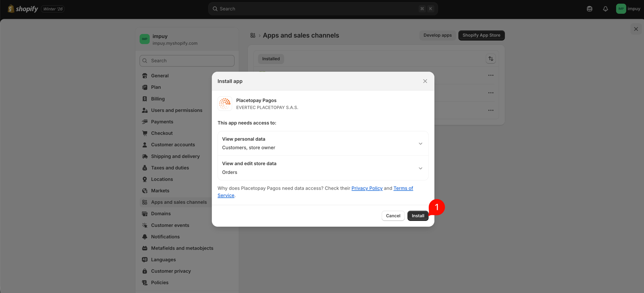Open the impuy account menu
The width and height of the screenshot is (644, 293).
point(628,9)
